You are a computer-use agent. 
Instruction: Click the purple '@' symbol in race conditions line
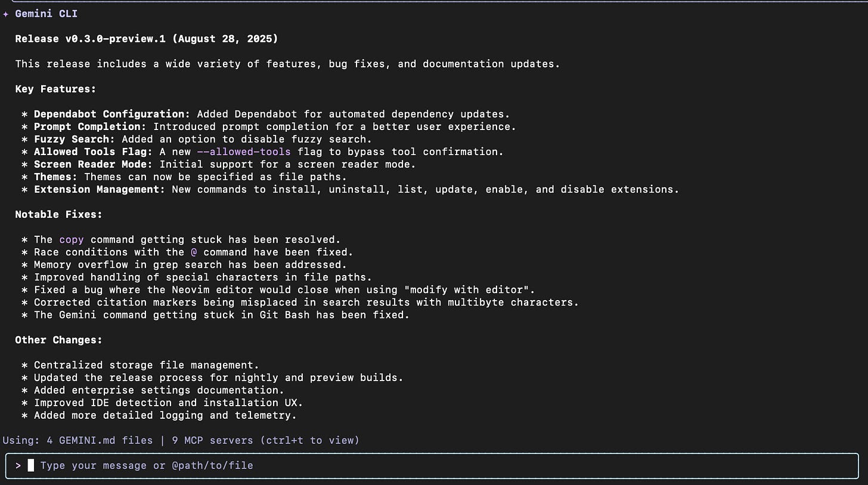click(x=194, y=252)
